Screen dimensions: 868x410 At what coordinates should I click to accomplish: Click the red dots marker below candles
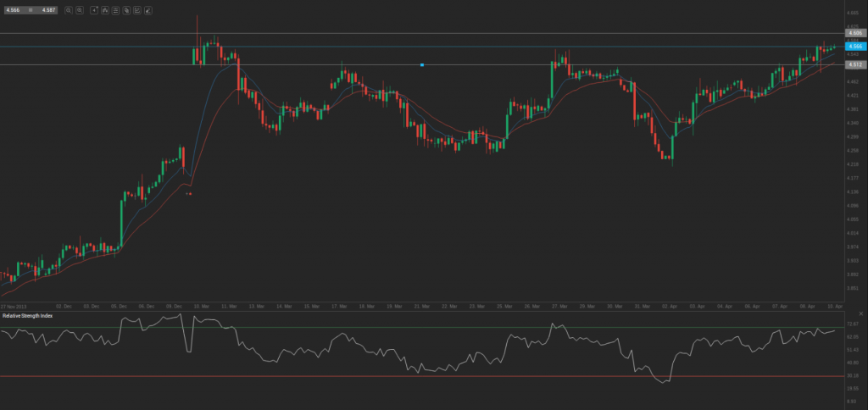[188, 194]
